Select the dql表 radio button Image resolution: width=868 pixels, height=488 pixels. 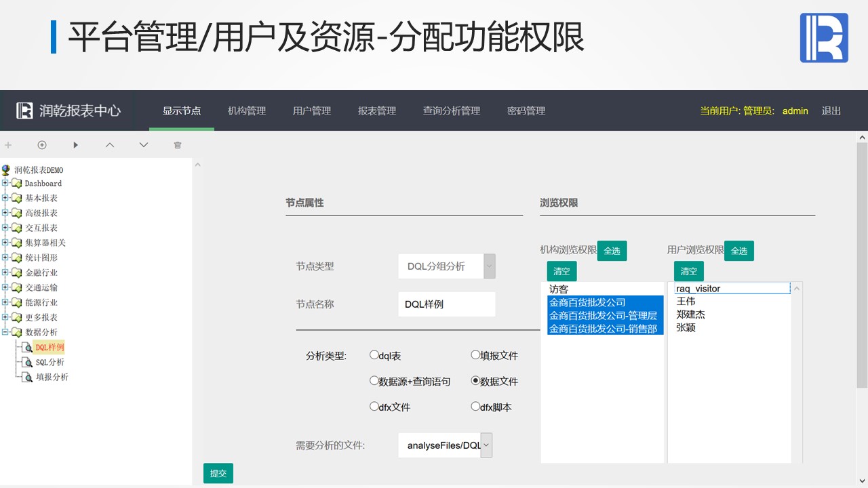tap(374, 354)
